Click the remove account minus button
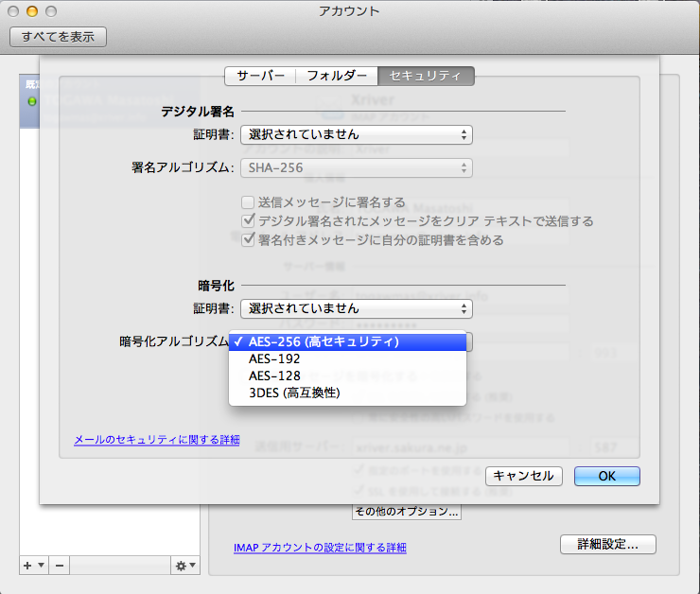Viewport: 700px width, 594px height. pyautogui.click(x=59, y=565)
